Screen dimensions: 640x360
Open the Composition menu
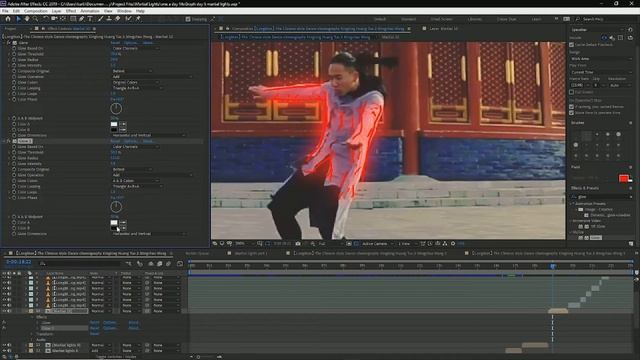click(x=36, y=11)
